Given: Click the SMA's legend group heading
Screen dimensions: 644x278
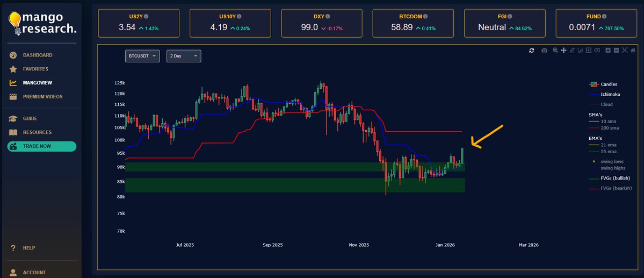Looking at the screenshot, I should (595, 115).
